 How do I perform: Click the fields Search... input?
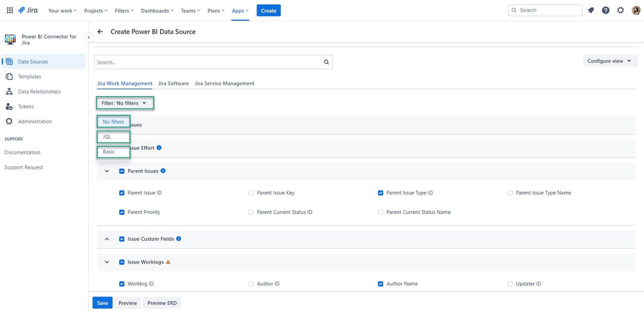214,63
